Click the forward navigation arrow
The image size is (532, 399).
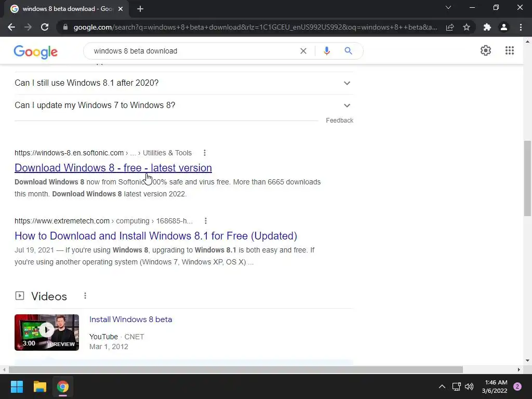pyautogui.click(x=28, y=27)
